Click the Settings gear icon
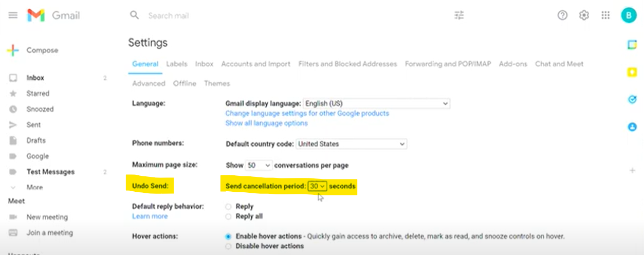This screenshot has width=644, height=255. click(x=584, y=15)
